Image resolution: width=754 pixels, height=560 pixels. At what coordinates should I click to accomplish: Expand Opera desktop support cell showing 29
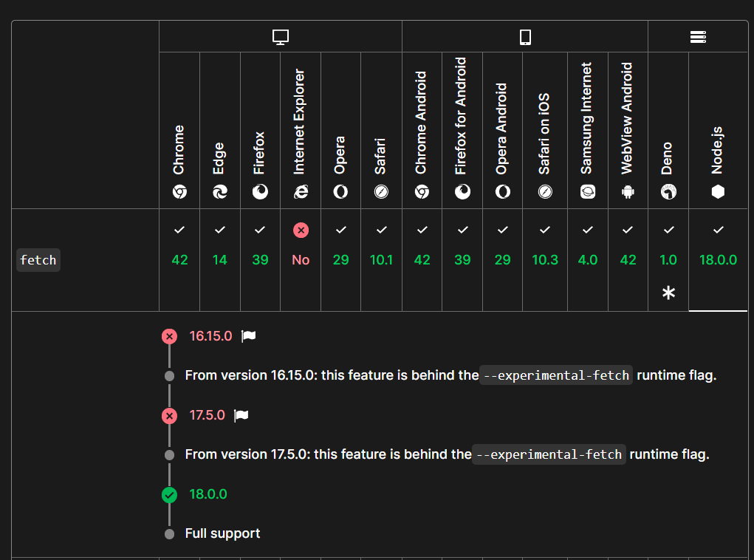340,260
